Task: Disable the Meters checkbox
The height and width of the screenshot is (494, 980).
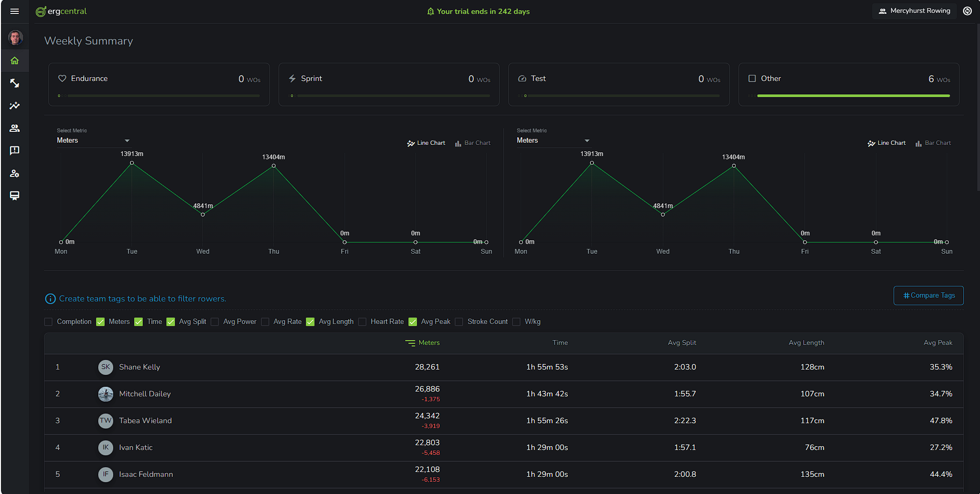Action: 100,321
